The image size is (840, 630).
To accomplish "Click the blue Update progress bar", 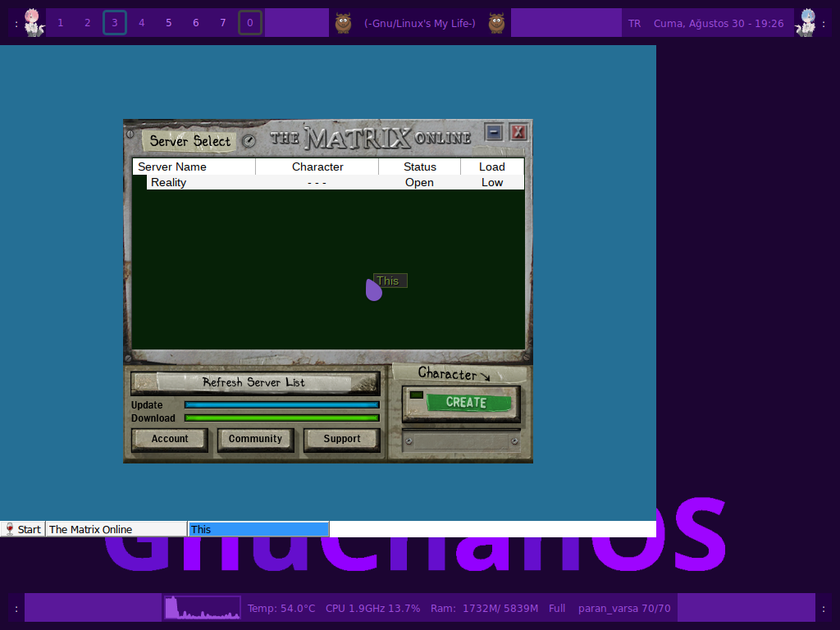I will tap(281, 404).
